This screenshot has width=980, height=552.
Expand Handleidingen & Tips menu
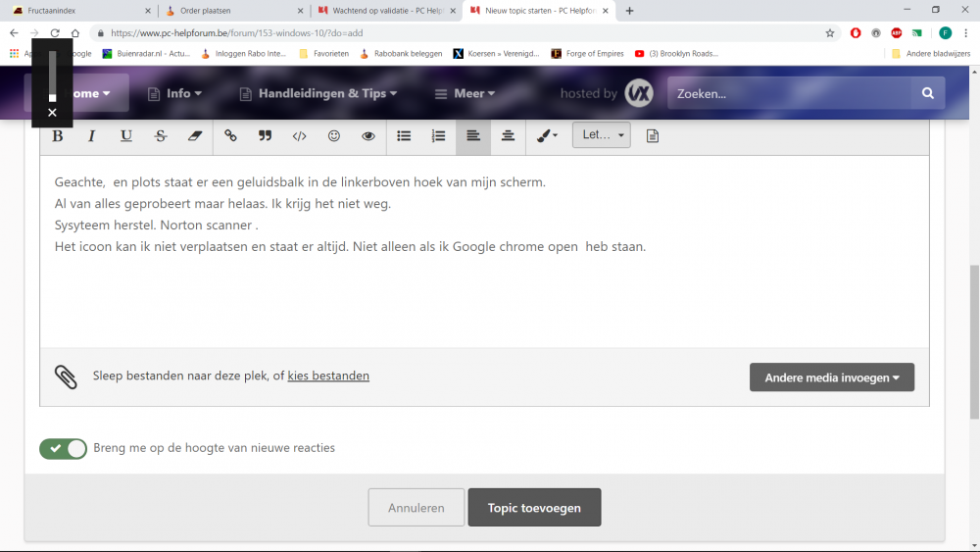pos(318,93)
